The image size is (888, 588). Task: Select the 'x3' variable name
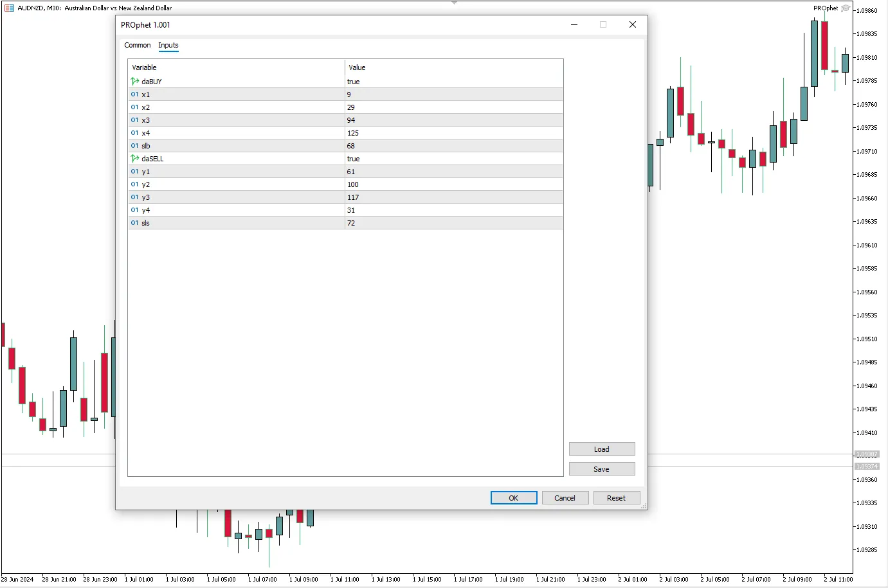(146, 120)
